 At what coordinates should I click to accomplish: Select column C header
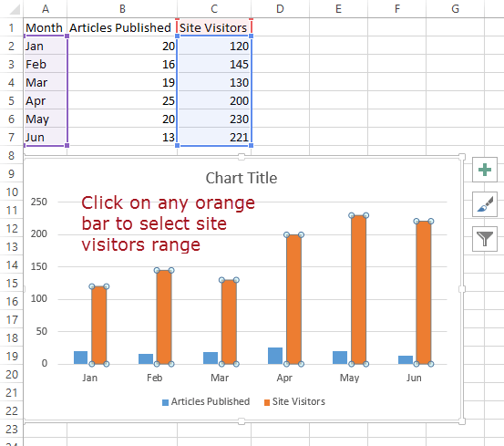(x=214, y=9)
